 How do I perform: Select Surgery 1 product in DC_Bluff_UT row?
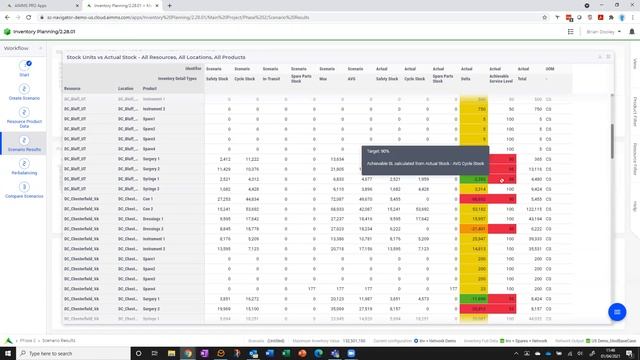pyautogui.click(x=151, y=159)
